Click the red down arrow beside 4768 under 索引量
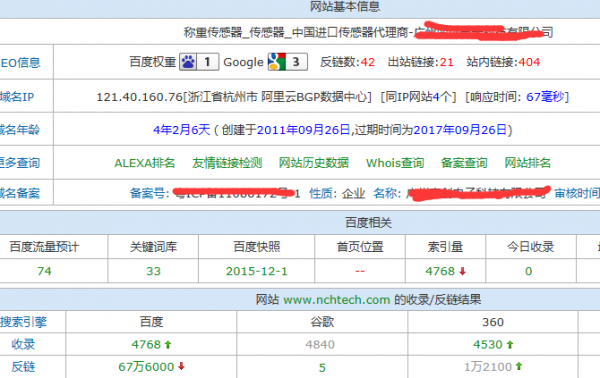 click(462, 271)
